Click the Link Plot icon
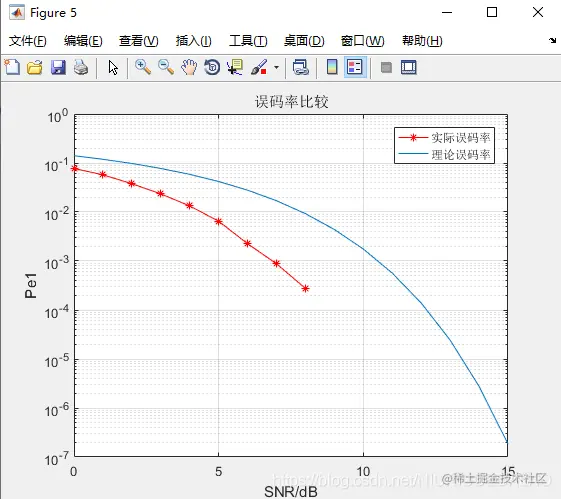561x499 pixels. [301, 67]
